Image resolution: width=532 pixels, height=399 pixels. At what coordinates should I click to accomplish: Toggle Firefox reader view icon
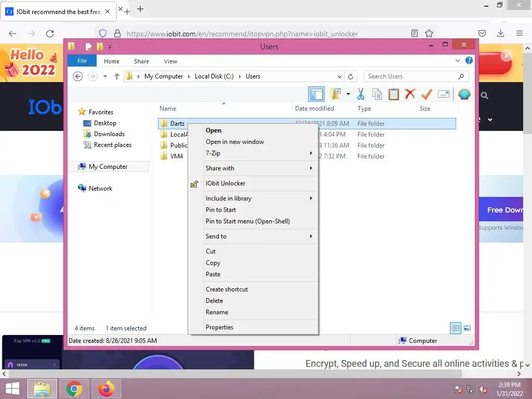pos(414,33)
